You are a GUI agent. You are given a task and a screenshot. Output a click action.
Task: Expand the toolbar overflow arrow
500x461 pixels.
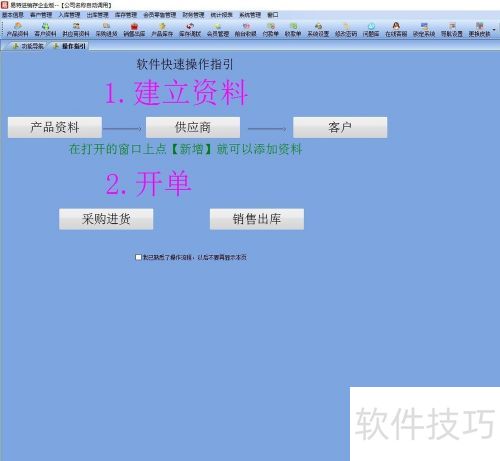point(494,30)
